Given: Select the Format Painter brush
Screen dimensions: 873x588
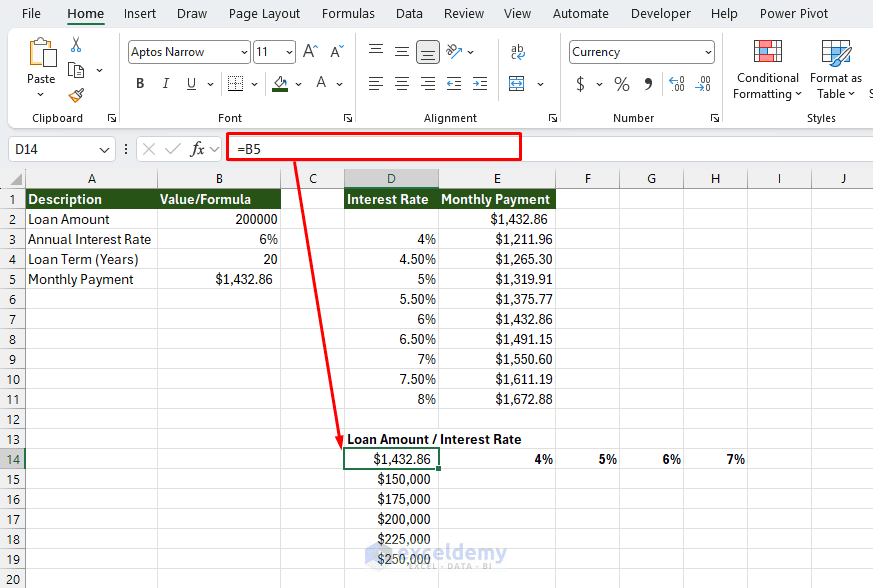Looking at the screenshot, I should tap(76, 96).
